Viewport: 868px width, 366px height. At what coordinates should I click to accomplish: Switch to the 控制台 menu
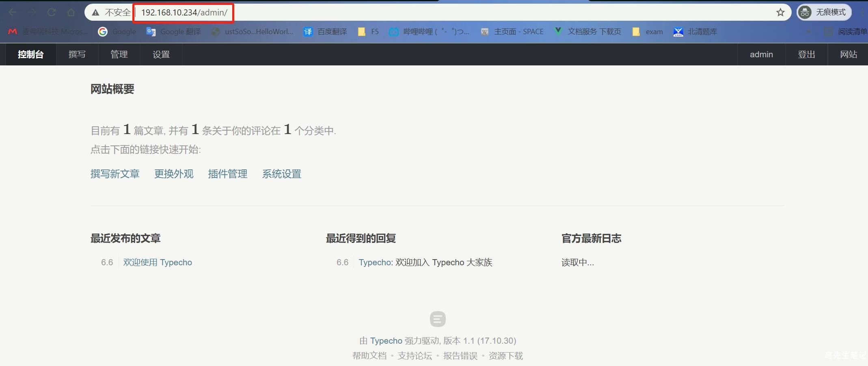click(31, 54)
